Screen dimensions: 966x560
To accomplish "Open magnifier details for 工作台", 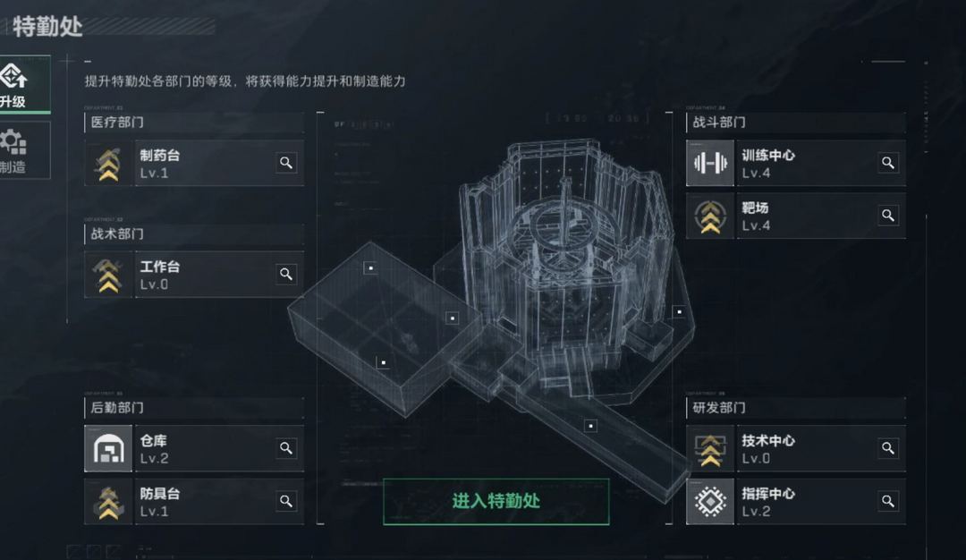I will pos(286,274).
